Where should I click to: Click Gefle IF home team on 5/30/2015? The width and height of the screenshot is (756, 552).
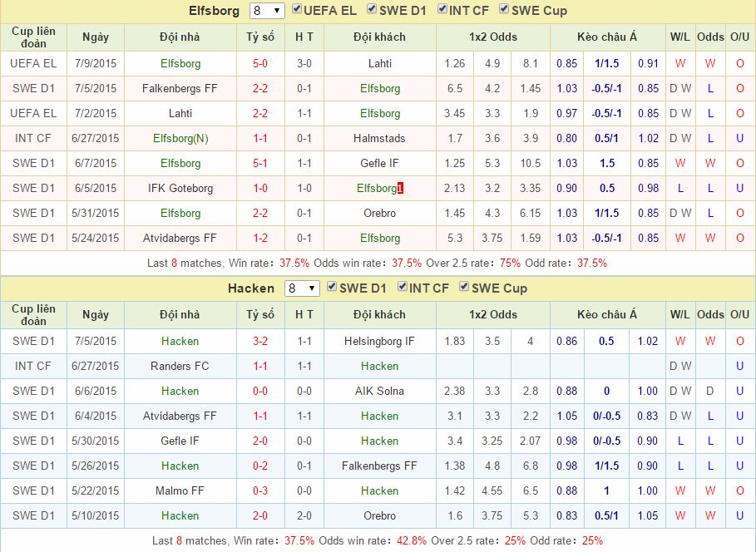180,441
